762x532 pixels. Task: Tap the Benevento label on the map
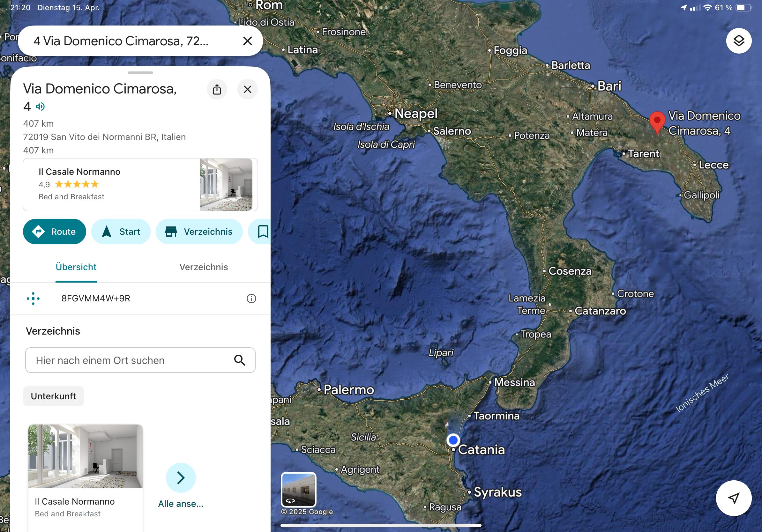click(x=458, y=85)
